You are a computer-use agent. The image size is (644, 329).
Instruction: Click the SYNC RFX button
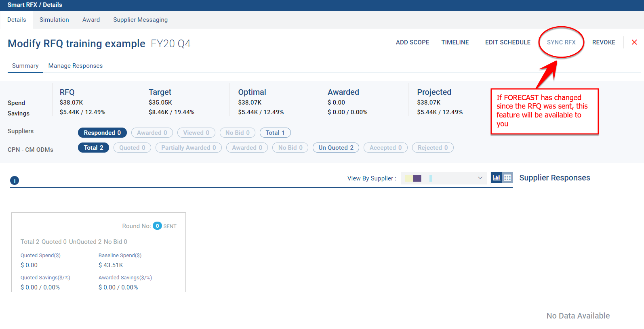(x=561, y=42)
